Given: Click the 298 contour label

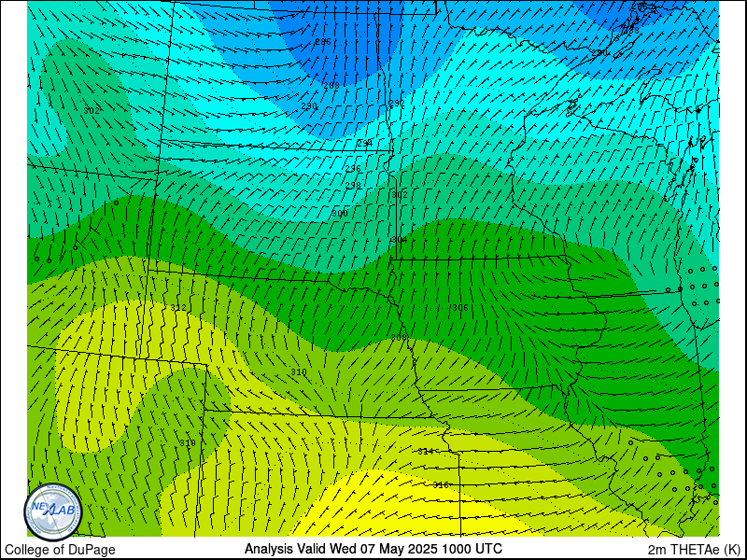Looking at the screenshot, I should pos(353,185).
